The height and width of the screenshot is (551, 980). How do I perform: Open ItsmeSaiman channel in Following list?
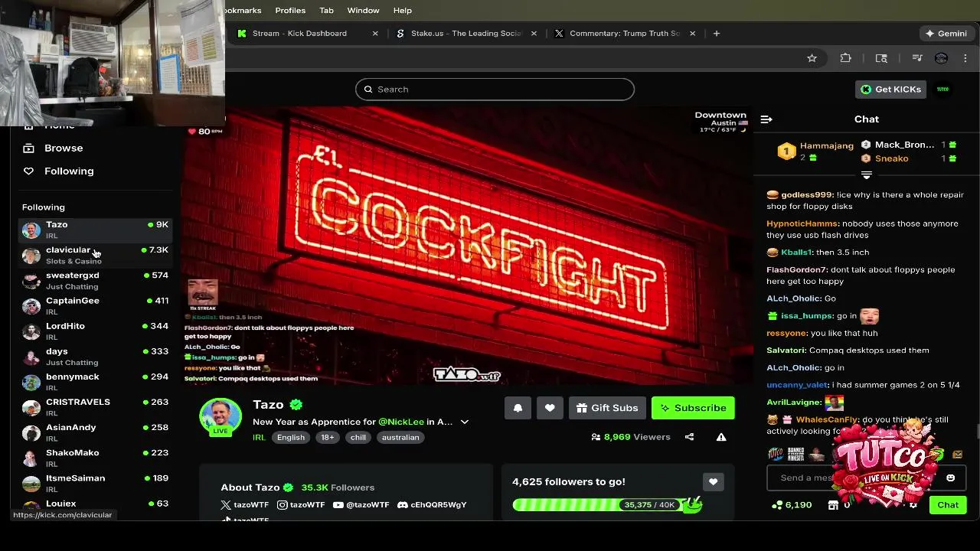pos(96,483)
